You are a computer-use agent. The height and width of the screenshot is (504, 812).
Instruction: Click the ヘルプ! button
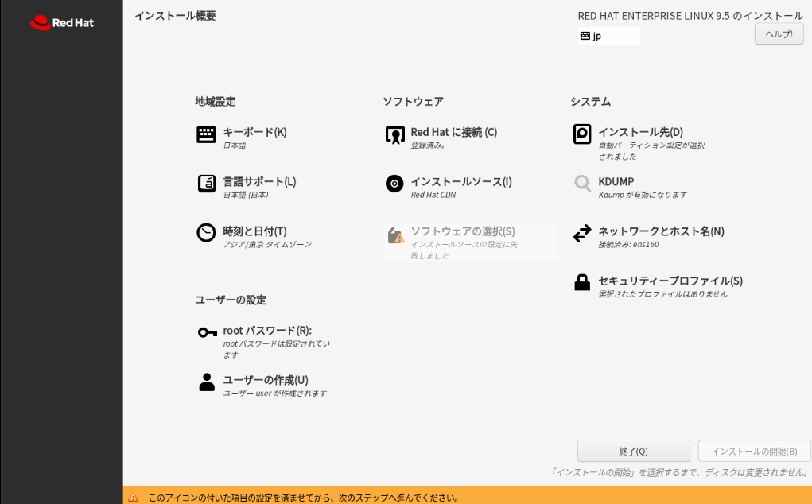(778, 33)
